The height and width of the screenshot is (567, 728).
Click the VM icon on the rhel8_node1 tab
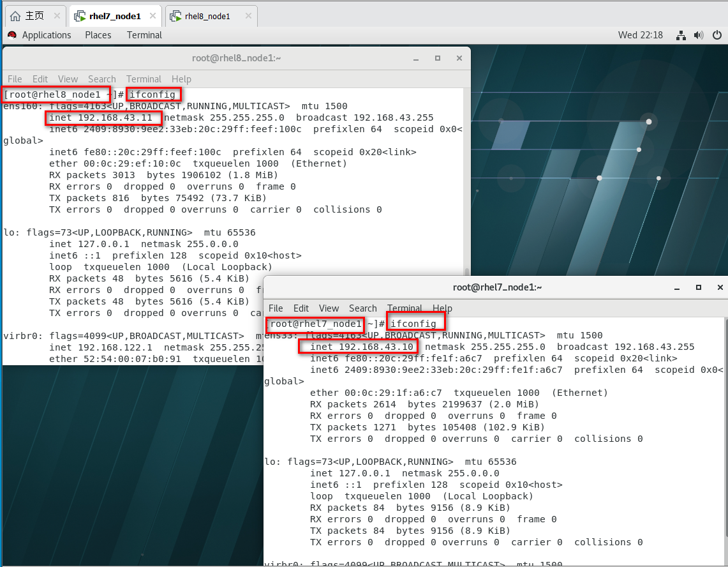(175, 16)
